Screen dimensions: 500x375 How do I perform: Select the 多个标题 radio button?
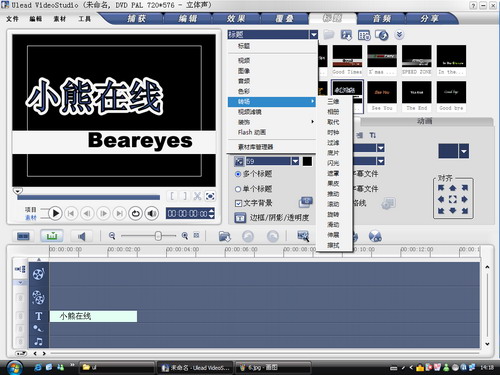[x=238, y=174]
